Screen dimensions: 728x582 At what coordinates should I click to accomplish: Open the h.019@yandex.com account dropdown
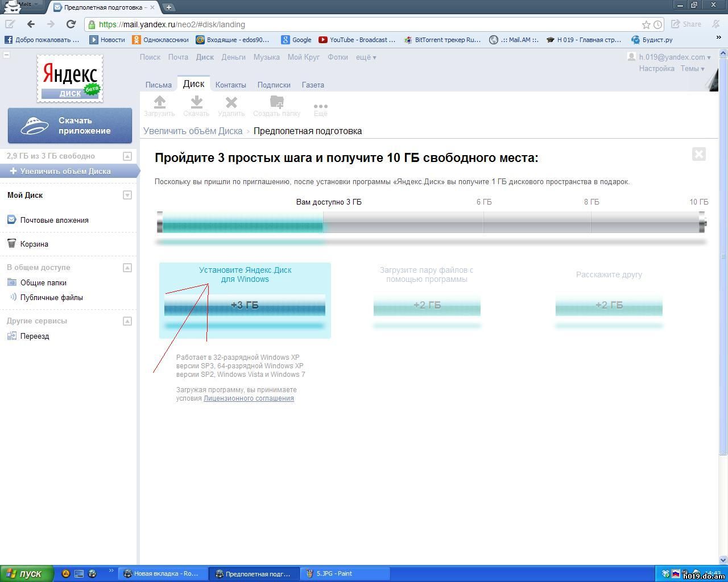[675, 57]
